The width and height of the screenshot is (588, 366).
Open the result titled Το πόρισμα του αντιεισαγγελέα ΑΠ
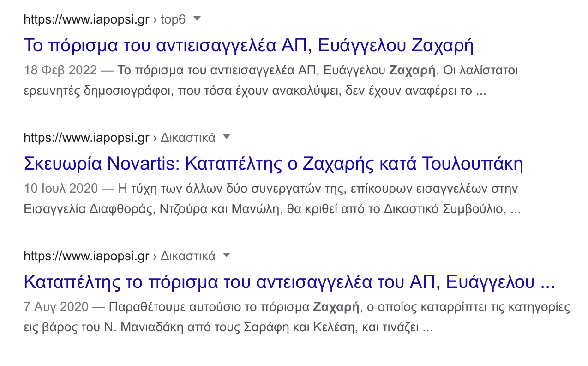pyautogui.click(x=248, y=45)
